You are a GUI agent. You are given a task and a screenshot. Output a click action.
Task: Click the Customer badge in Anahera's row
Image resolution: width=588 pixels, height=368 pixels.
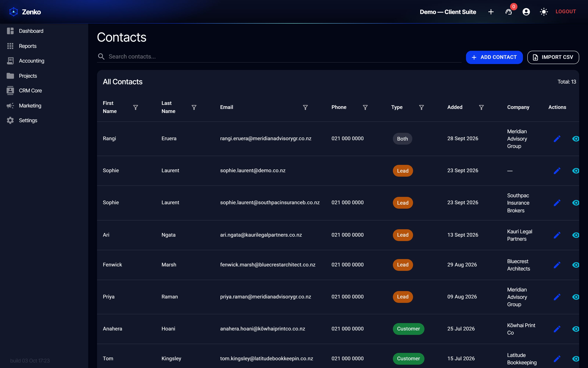tap(408, 329)
